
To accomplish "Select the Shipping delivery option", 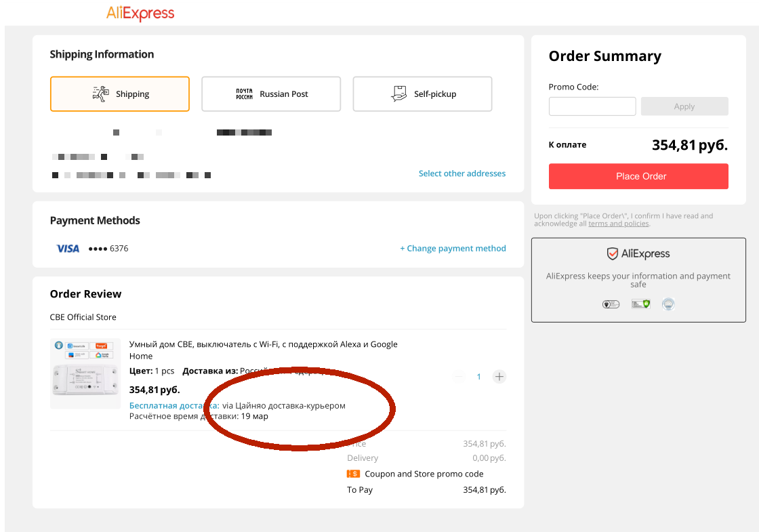I will [x=119, y=94].
